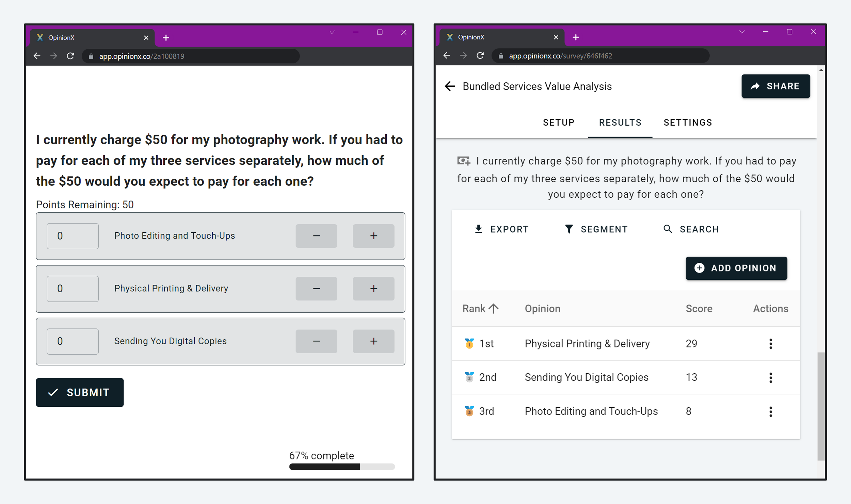Reload the survey results page
Viewport: 851px width, 504px height.
[x=480, y=56]
